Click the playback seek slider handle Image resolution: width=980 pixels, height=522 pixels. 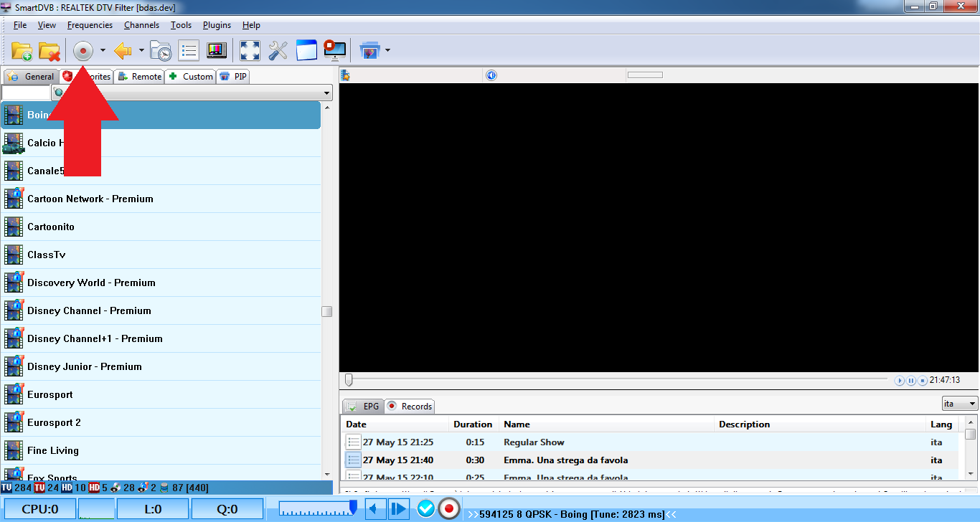point(349,380)
